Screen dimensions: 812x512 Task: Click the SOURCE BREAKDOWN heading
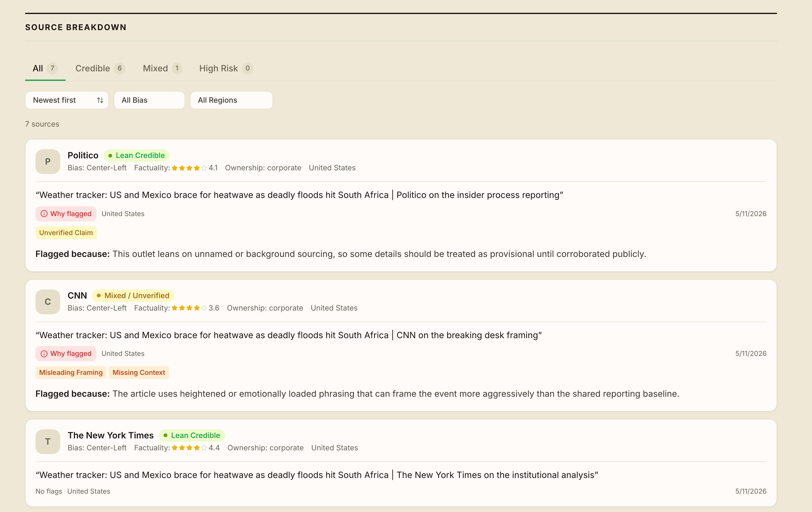(76, 27)
